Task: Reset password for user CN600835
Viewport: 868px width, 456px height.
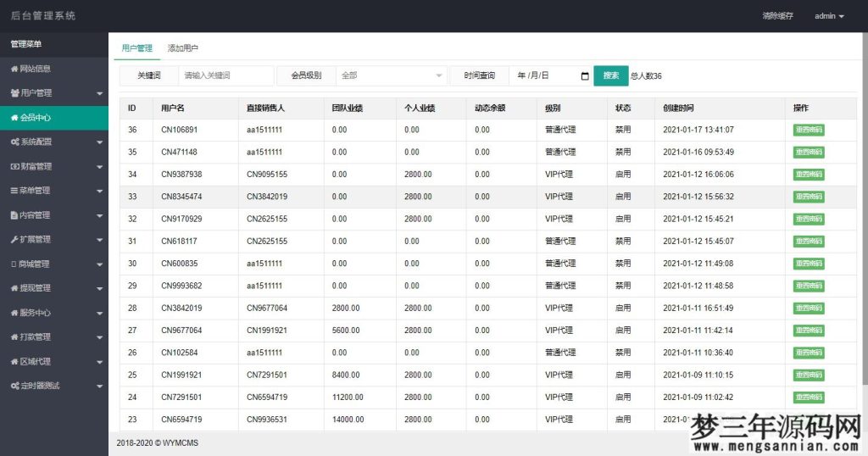Action: [x=808, y=264]
